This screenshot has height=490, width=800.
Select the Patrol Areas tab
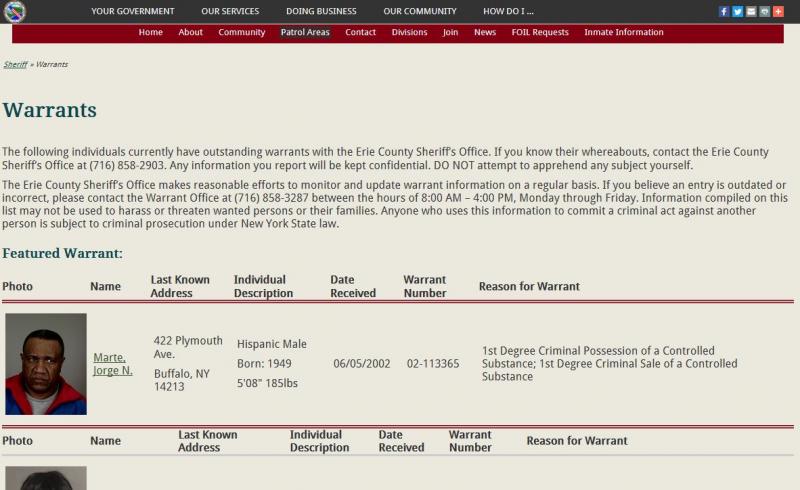[x=305, y=32]
